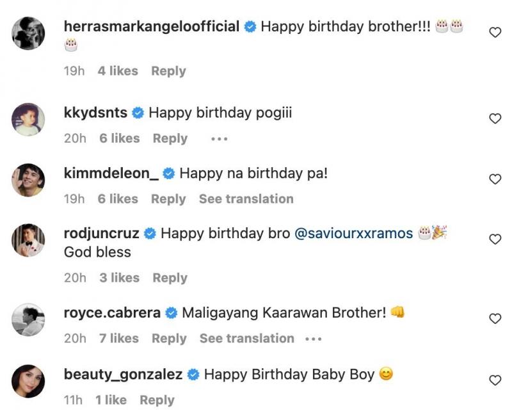This screenshot has height=420, width=512.
Task: Like beauty_gonzalez's comment with the heart
Action: (495, 380)
